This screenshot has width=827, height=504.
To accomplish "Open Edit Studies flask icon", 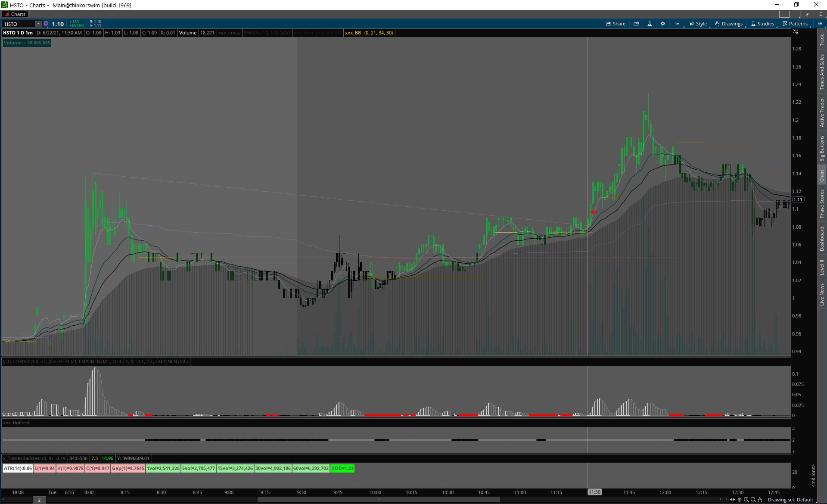I will (x=650, y=24).
